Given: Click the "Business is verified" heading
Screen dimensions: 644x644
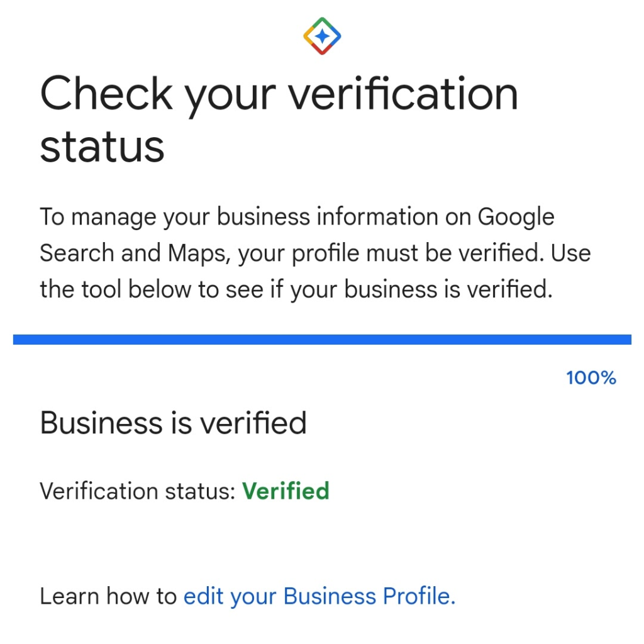Looking at the screenshot, I should pyautogui.click(x=173, y=423).
